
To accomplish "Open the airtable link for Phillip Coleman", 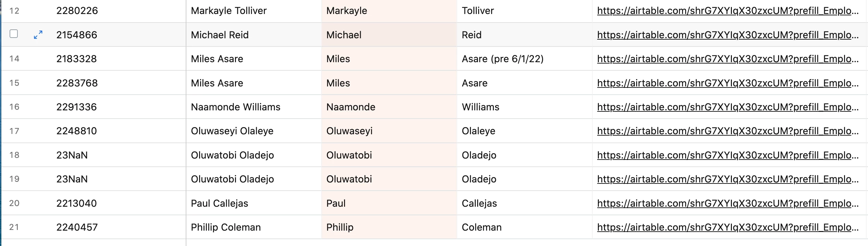I will (x=728, y=227).
